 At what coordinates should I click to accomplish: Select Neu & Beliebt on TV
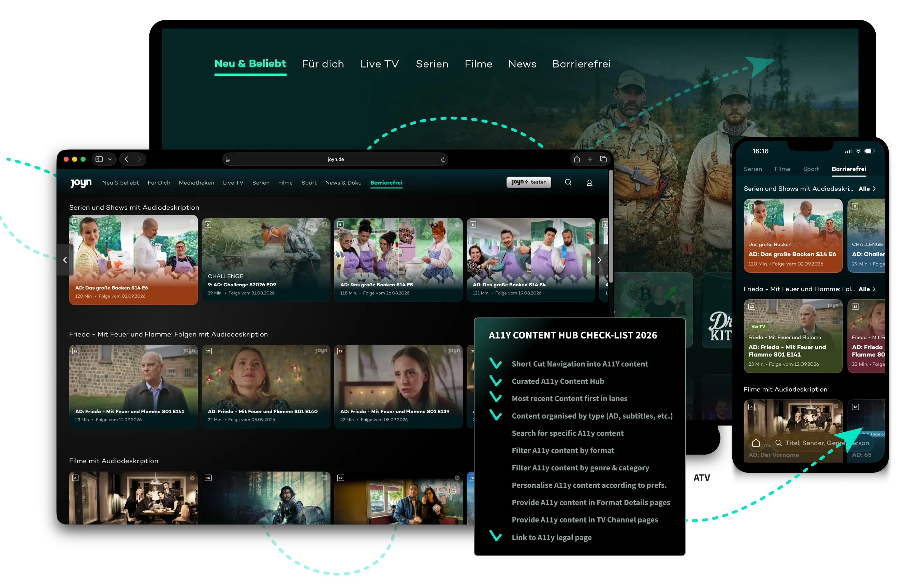(250, 63)
